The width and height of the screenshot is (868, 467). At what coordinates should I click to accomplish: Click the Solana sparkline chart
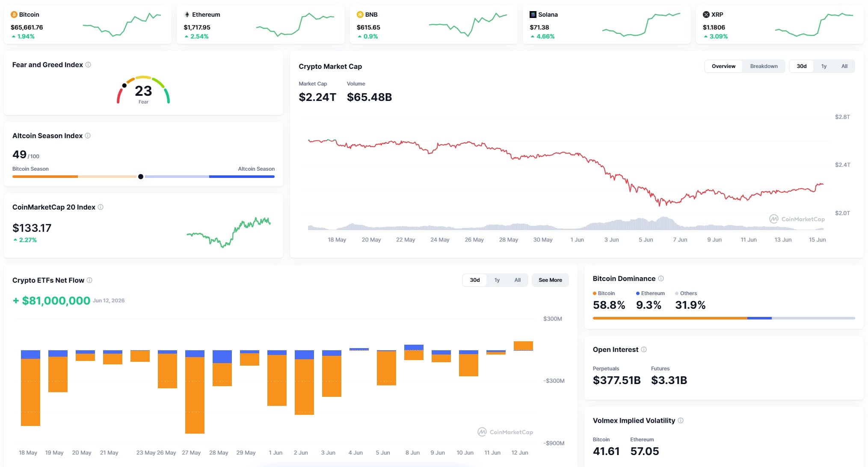[x=641, y=25]
